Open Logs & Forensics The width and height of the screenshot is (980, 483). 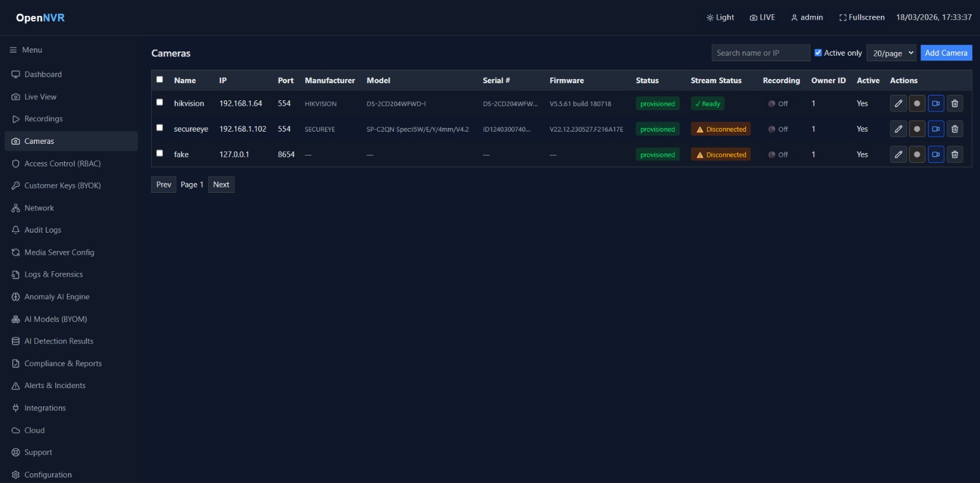[x=71, y=275]
